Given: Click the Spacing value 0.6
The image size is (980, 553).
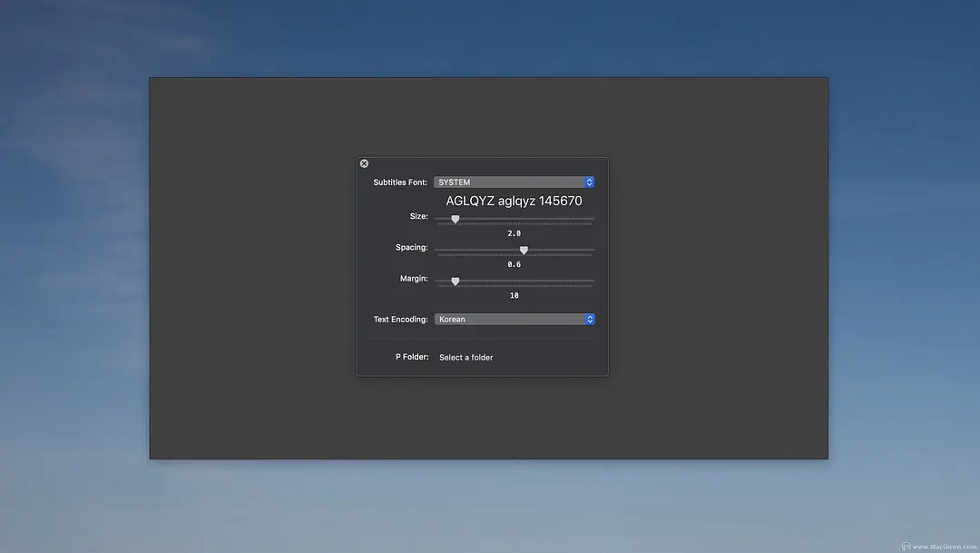Looking at the screenshot, I should (x=514, y=264).
